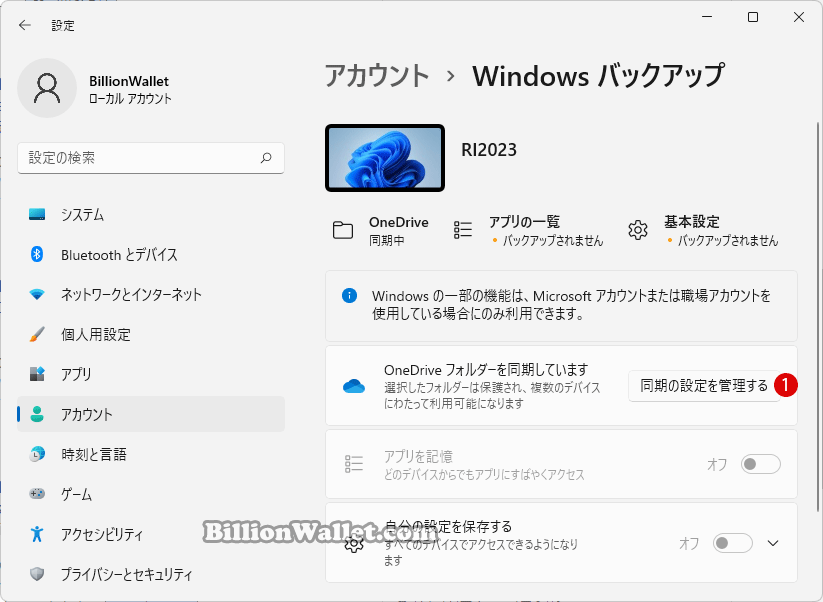Click バックアップされません under 基本設定
The height and width of the screenshot is (602, 823).
point(727,240)
